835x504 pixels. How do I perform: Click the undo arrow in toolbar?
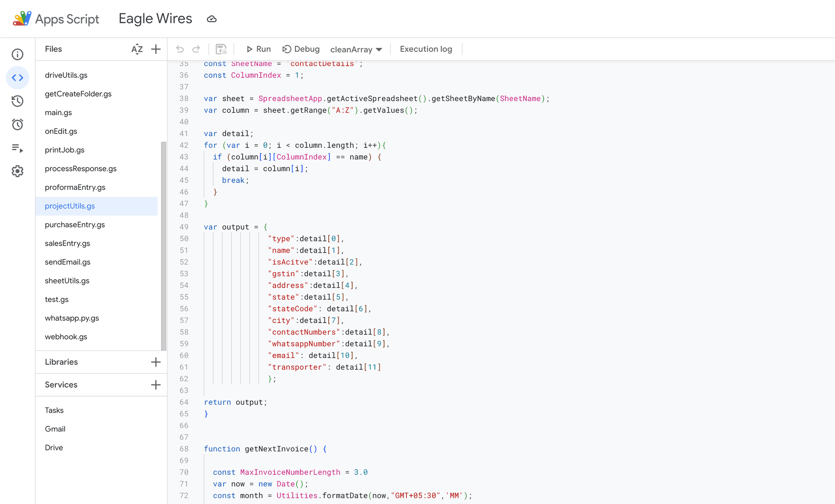(180, 49)
